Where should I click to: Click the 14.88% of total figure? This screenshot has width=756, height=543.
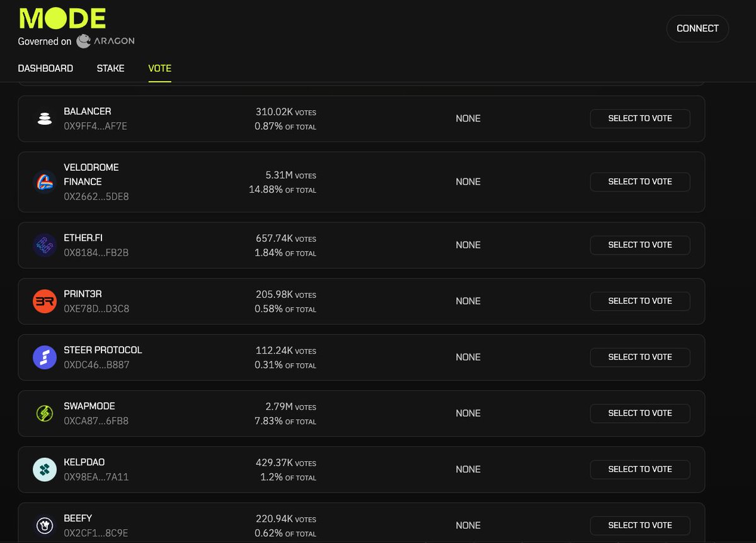point(282,190)
